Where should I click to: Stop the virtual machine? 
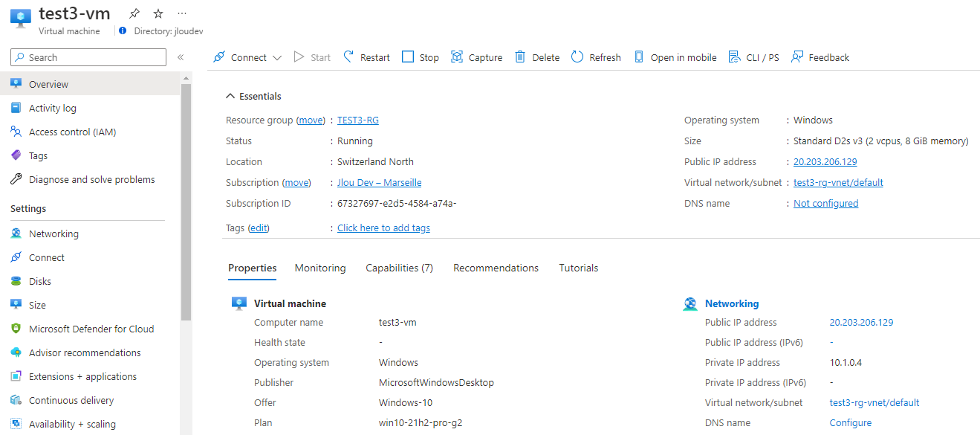tap(421, 57)
